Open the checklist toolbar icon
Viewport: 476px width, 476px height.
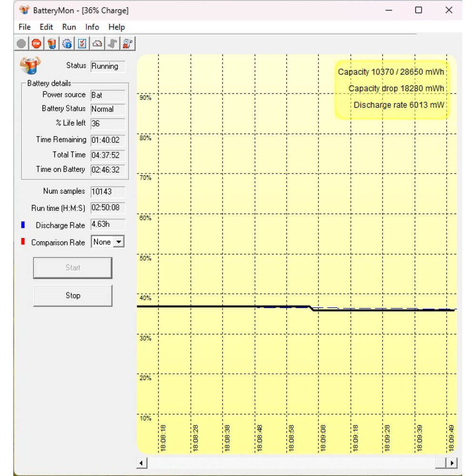pos(82,44)
